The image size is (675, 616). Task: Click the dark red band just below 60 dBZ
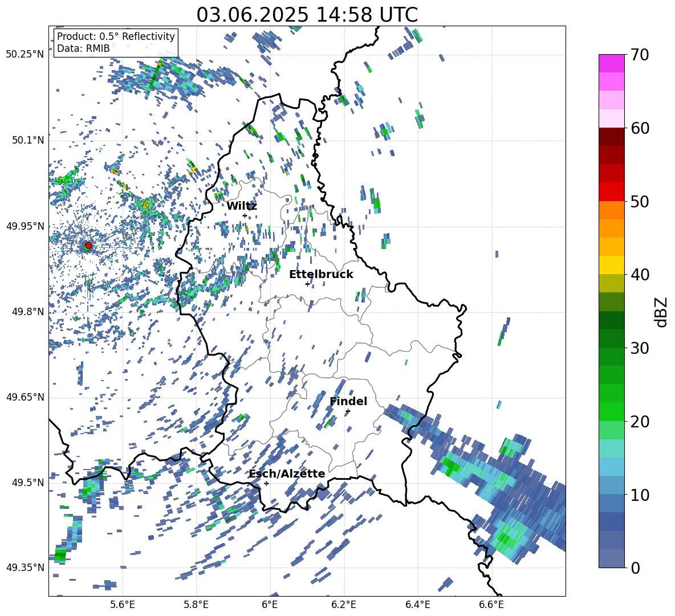(x=612, y=137)
